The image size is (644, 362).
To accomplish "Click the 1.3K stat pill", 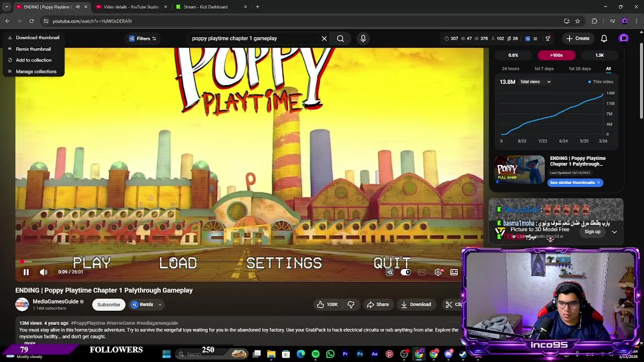I will point(599,55).
